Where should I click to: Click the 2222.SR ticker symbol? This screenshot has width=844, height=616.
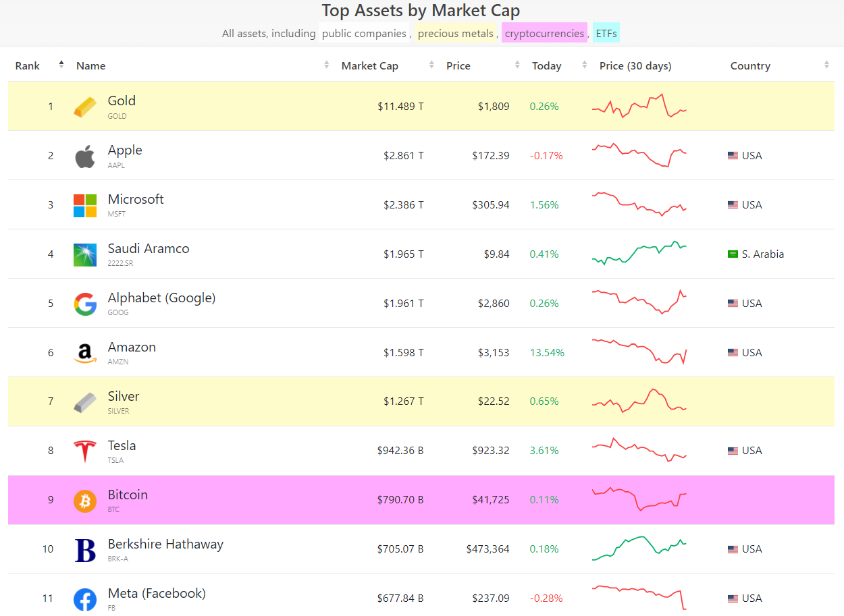coord(120,263)
